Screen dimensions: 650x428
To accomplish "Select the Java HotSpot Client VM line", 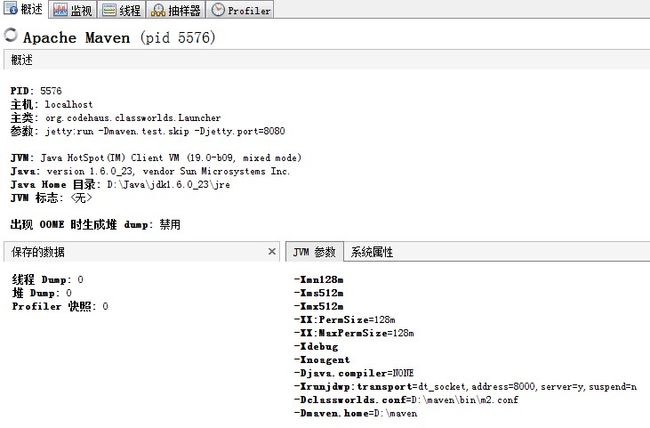I will tap(156, 158).
